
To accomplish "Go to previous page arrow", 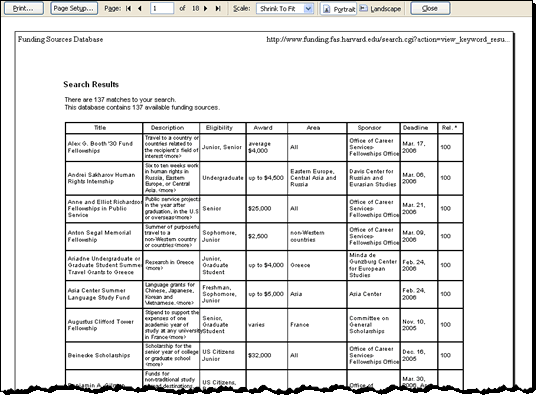I will click(x=140, y=9).
